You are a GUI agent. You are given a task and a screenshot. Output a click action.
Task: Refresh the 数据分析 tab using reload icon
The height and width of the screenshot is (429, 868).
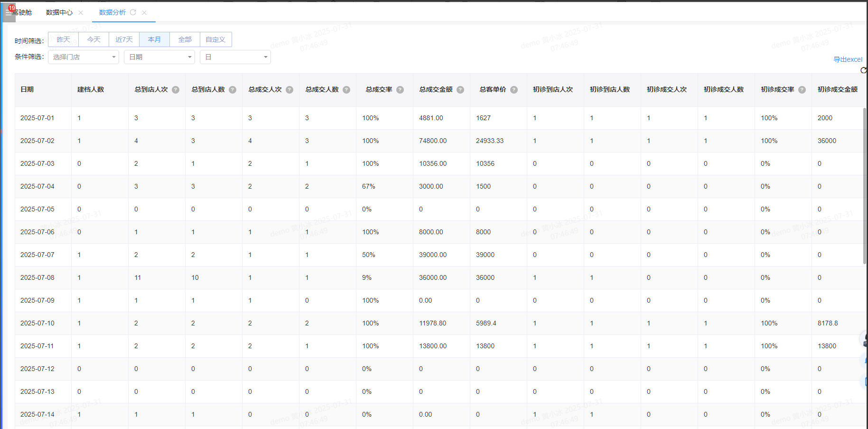tap(133, 12)
